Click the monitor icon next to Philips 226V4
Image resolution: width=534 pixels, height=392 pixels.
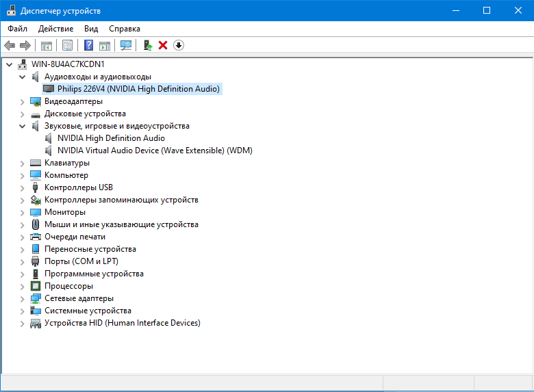[49, 89]
